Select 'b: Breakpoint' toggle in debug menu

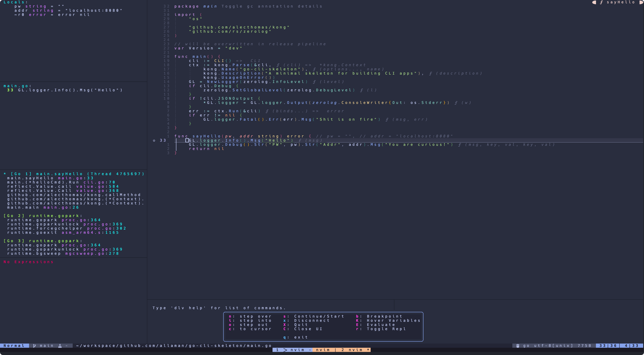click(x=379, y=316)
